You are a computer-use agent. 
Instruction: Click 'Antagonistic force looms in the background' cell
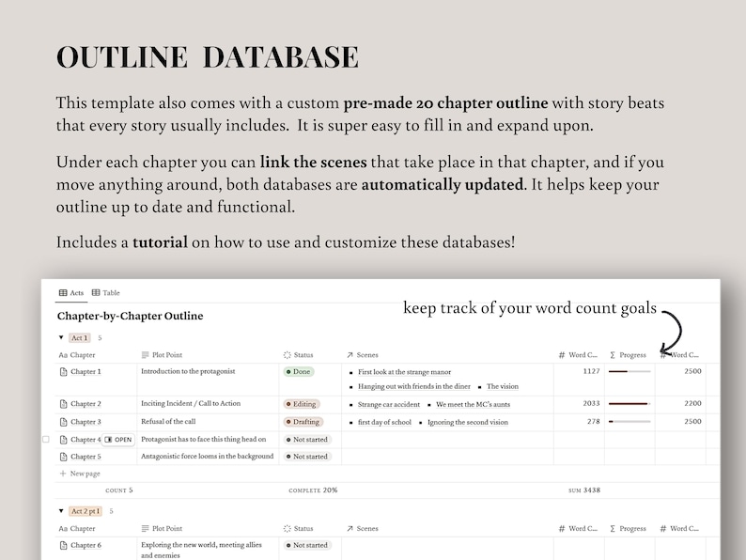(208, 456)
